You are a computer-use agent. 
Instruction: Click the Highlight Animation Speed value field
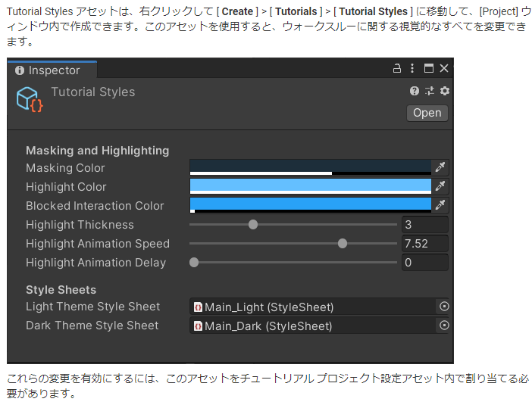[x=425, y=244]
